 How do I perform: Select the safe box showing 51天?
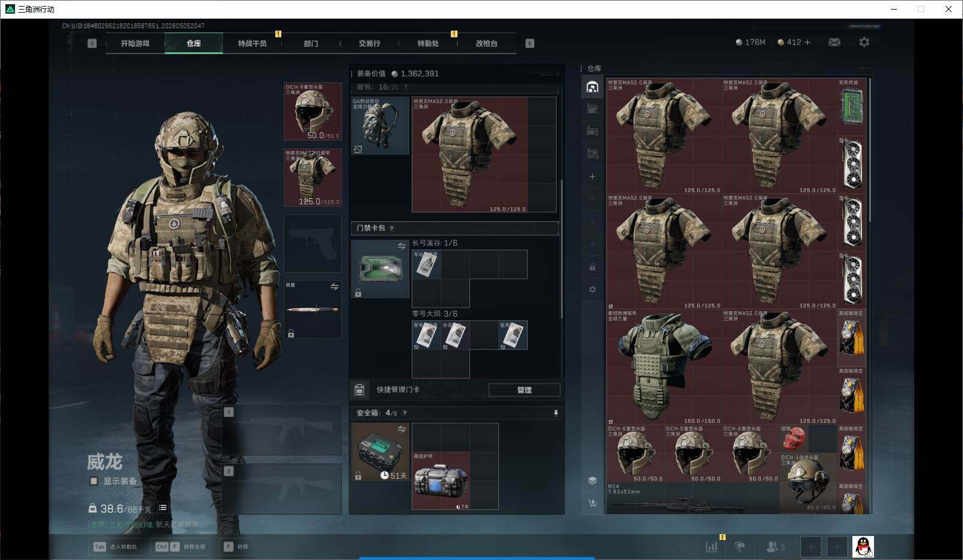[380, 451]
